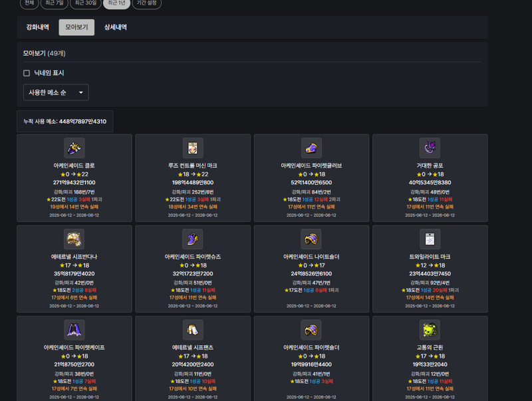Click 강화/파괴 92번/4번 stat line

430,283
